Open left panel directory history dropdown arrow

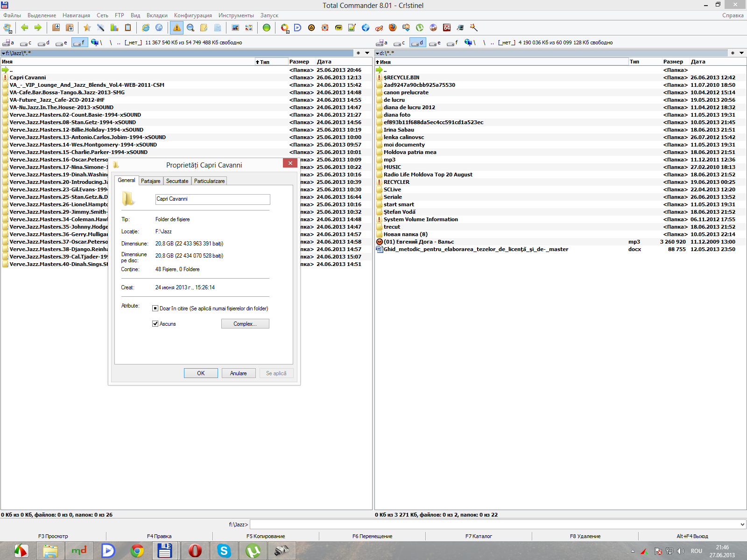coord(367,53)
